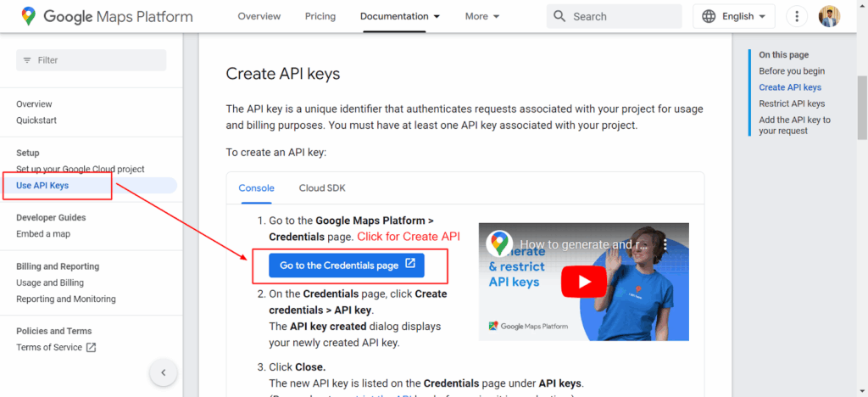Click Go to the Credentials page button
868x397 pixels.
[347, 266]
